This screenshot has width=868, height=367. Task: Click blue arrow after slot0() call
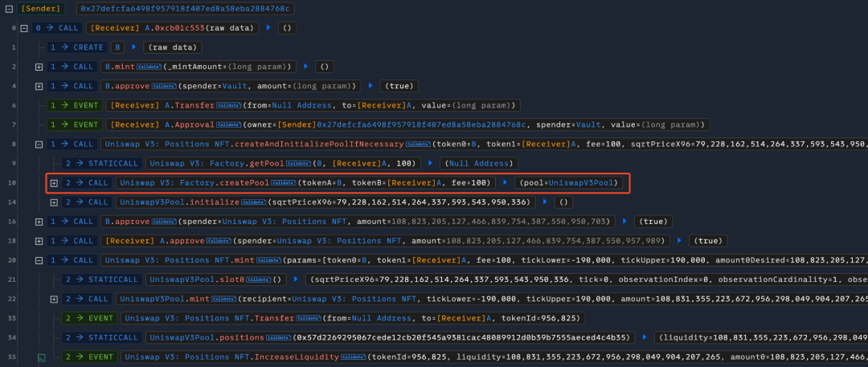(296, 279)
